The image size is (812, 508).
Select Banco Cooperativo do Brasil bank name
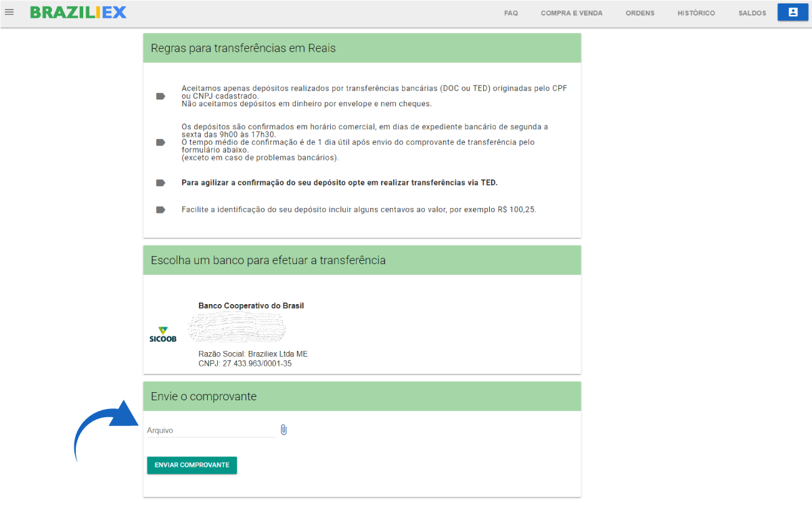(251, 305)
